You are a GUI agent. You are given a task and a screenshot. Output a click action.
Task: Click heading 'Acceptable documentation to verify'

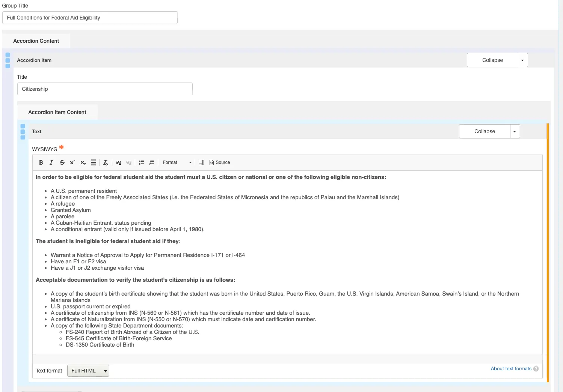pos(135,280)
